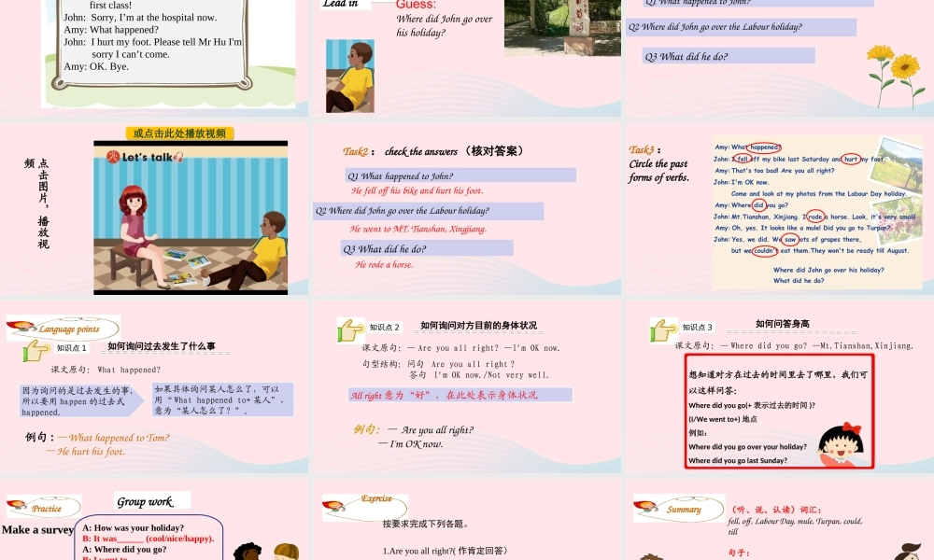
Task: Open the Task3 circle past forms slide
Action: [779, 208]
